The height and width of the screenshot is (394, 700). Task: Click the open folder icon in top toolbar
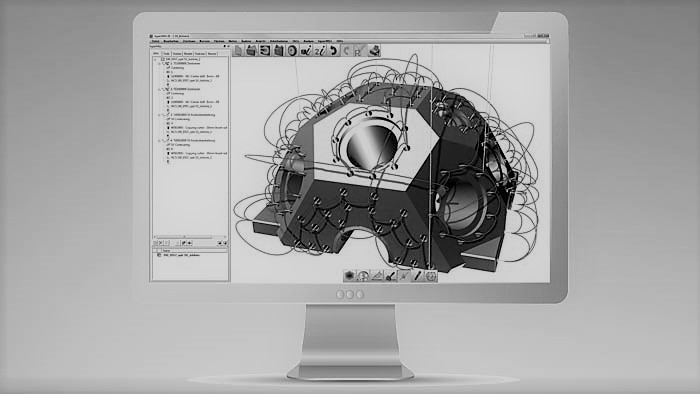pos(251,51)
